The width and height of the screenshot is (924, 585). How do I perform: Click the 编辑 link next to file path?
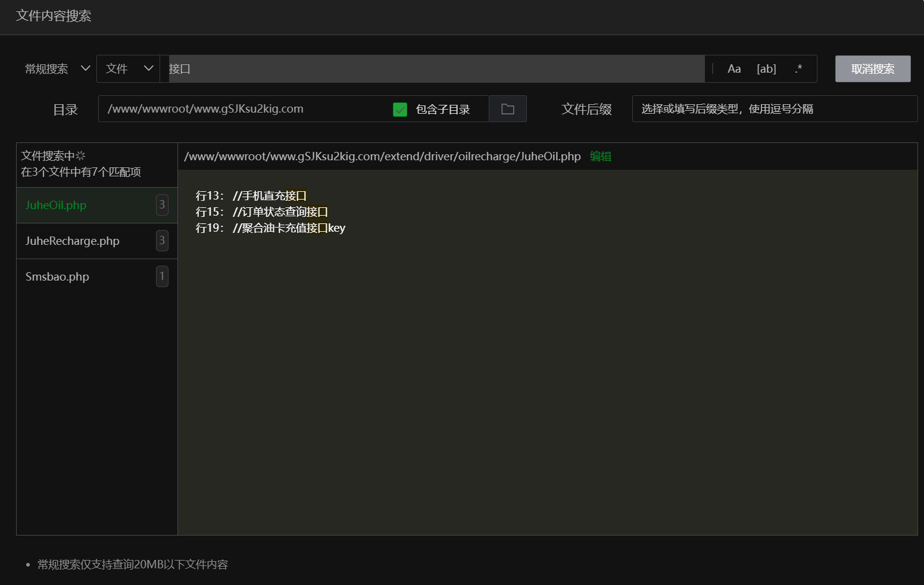click(x=600, y=157)
